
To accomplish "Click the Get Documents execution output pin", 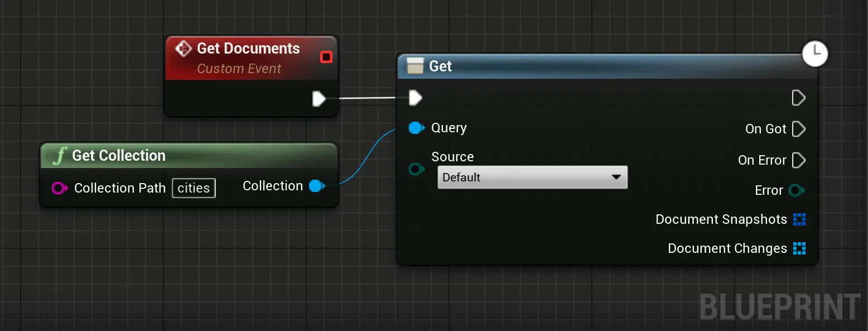I will click(319, 99).
